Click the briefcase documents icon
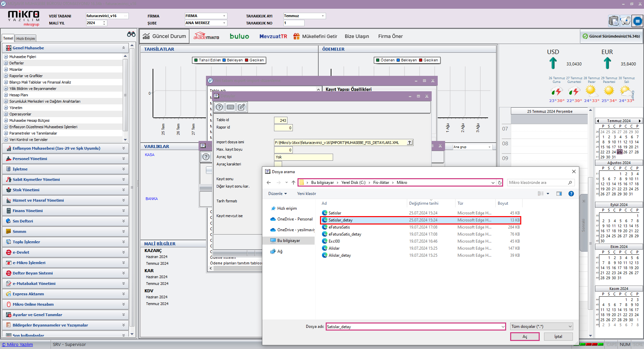Viewport: 644px width, 349px height. [x=613, y=21]
